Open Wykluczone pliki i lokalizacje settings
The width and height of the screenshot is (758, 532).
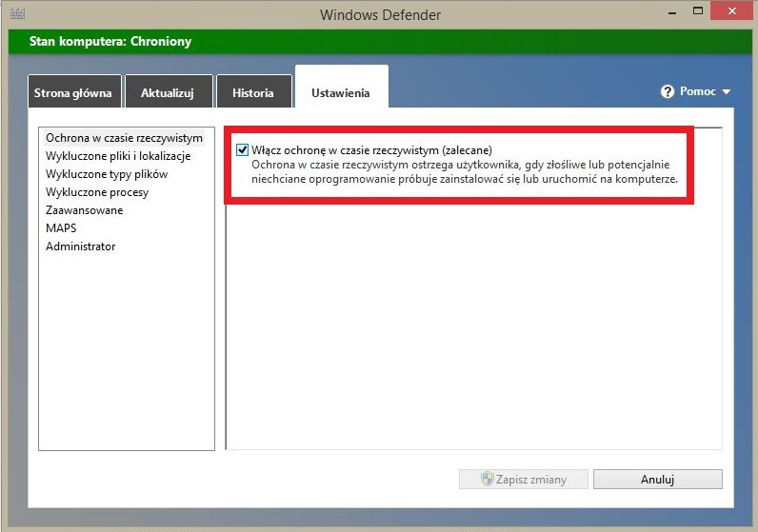[118, 156]
